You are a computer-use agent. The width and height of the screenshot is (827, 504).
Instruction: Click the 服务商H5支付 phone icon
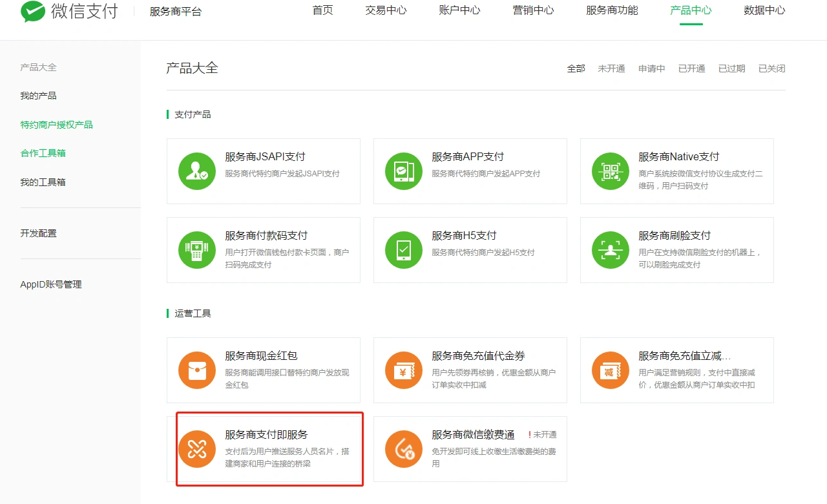pyautogui.click(x=404, y=250)
